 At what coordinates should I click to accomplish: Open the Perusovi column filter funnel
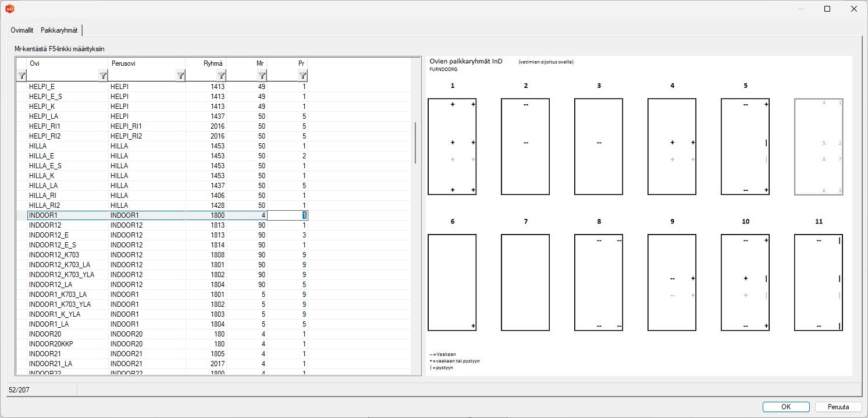pos(180,76)
